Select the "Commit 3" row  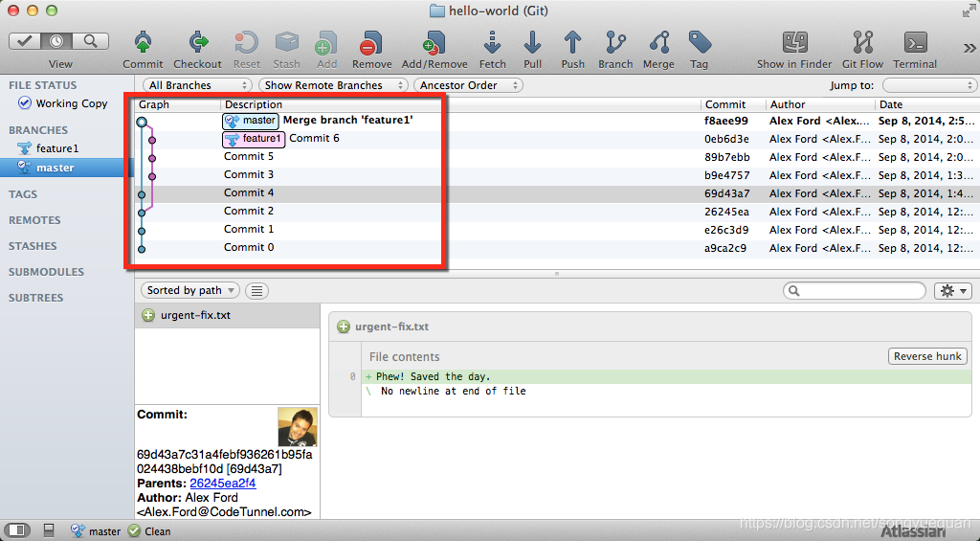(556, 175)
